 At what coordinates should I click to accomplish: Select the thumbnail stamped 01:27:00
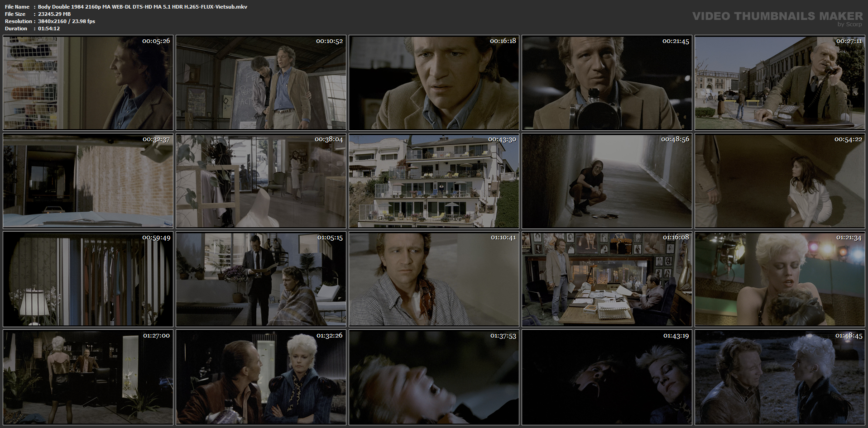[x=88, y=377]
